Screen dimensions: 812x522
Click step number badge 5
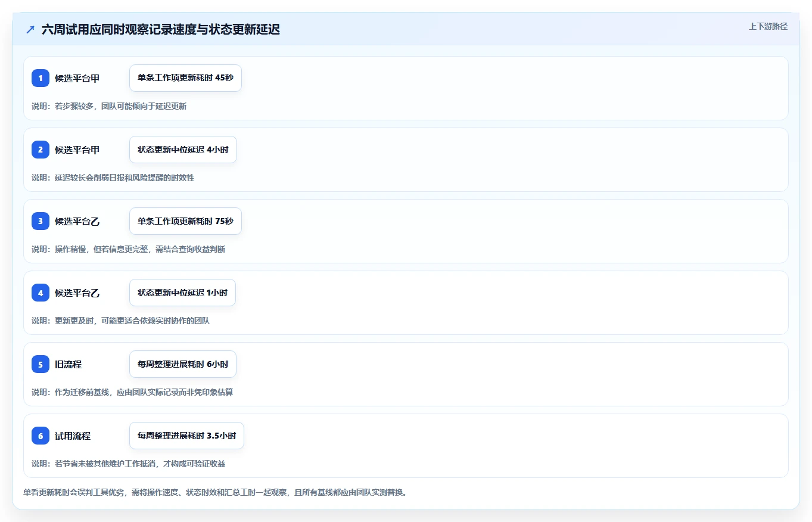41,364
